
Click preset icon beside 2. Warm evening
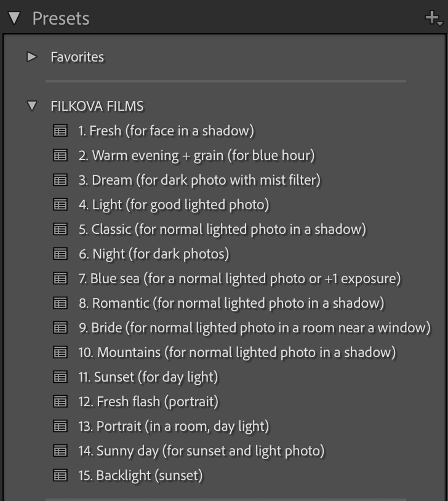tap(60, 155)
